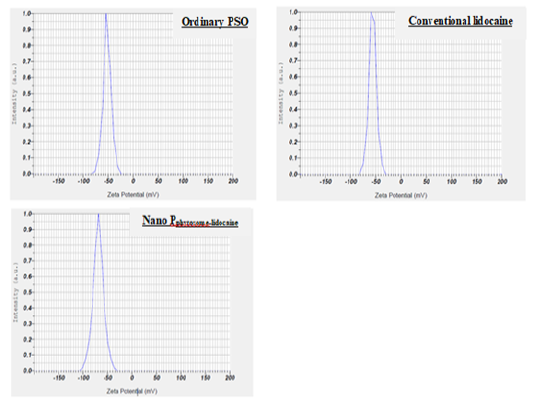This screenshot has height=410, width=533.
Task: Click the "0.7" tick in the Conventional lidocaine chart
Action: [293, 61]
